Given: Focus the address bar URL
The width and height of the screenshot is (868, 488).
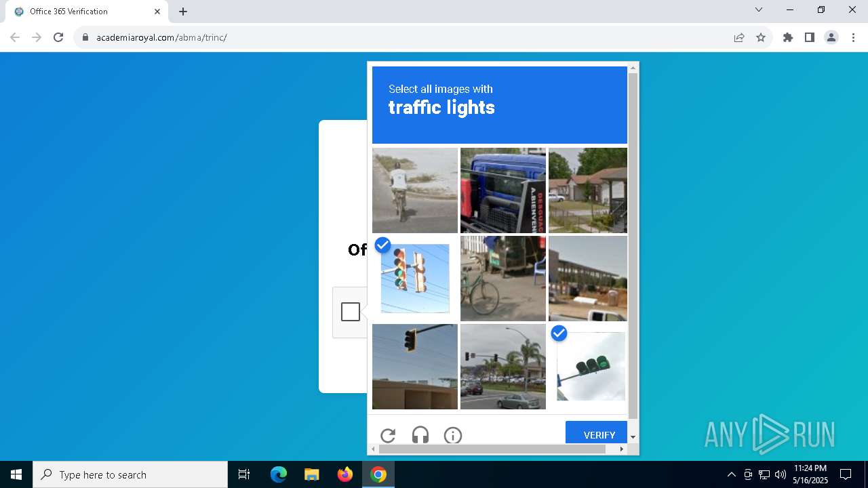Looking at the screenshot, I should click(x=161, y=37).
